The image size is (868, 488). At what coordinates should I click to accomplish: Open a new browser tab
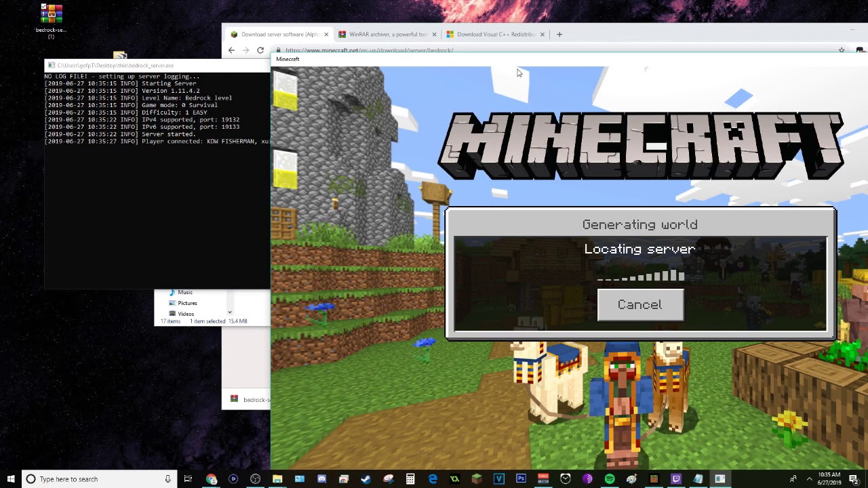(x=559, y=34)
